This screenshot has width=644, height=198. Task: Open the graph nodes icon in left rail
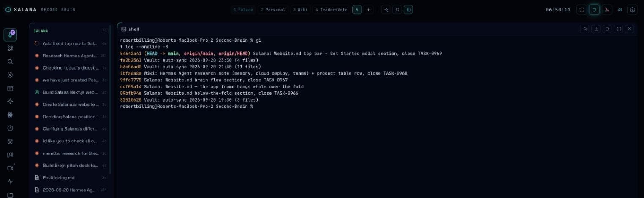pyautogui.click(x=10, y=48)
